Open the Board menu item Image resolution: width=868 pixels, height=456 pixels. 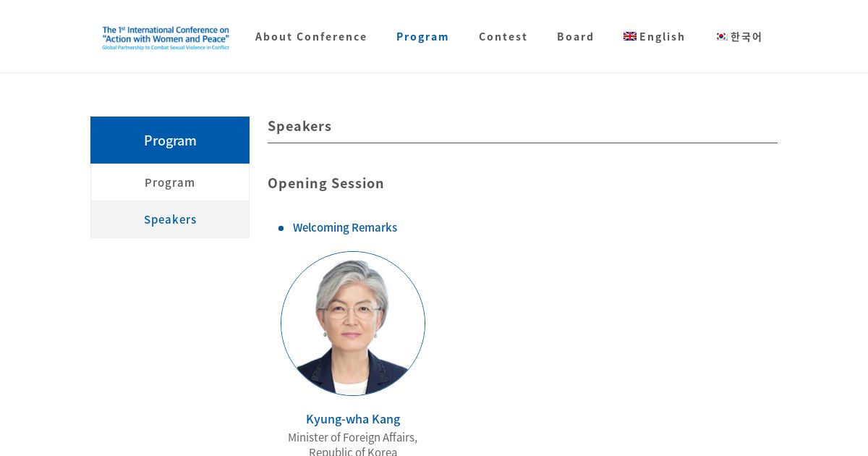tap(576, 36)
